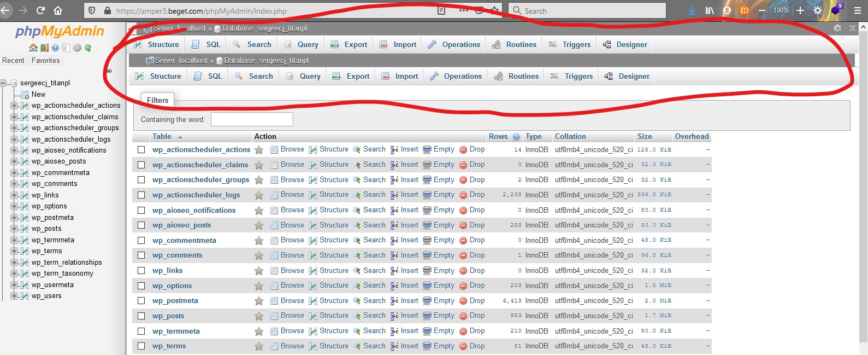Tick the checkbox for wp_actionscheduler_logs

[x=141, y=195]
